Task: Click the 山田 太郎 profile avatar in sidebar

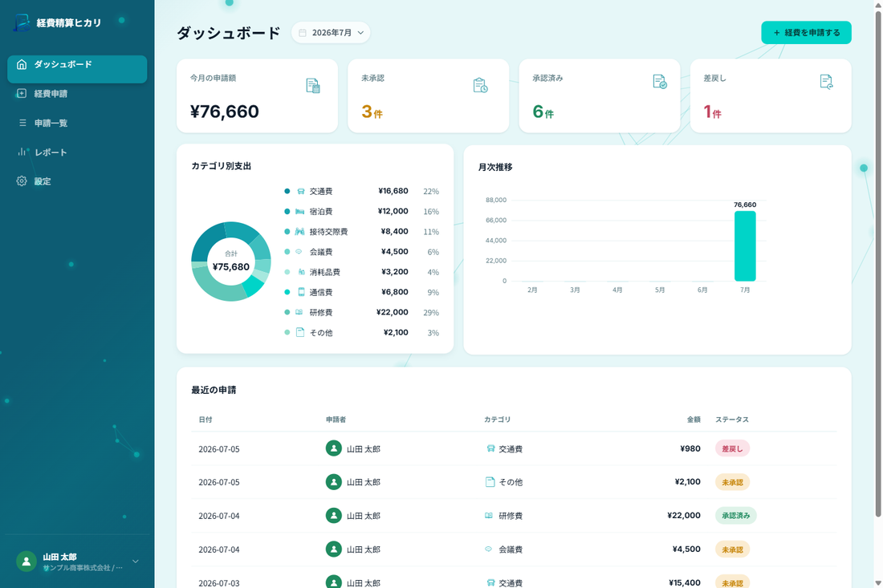Action: (x=26, y=562)
